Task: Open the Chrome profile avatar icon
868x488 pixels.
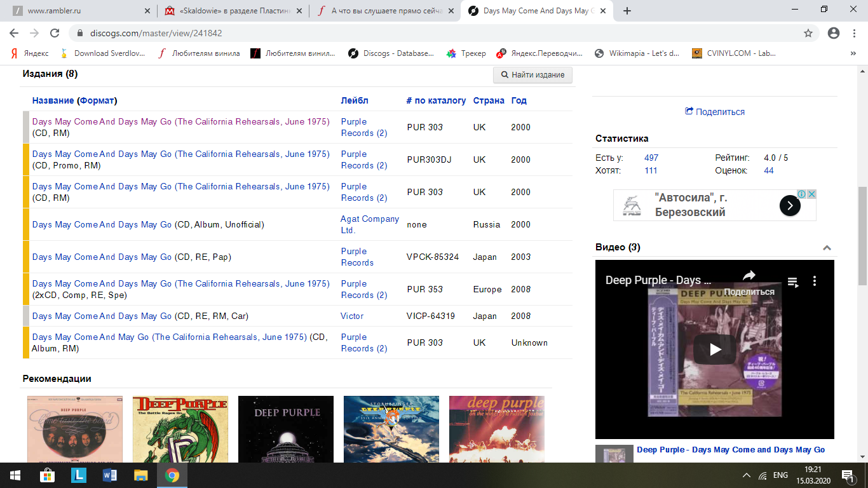Action: (x=834, y=33)
